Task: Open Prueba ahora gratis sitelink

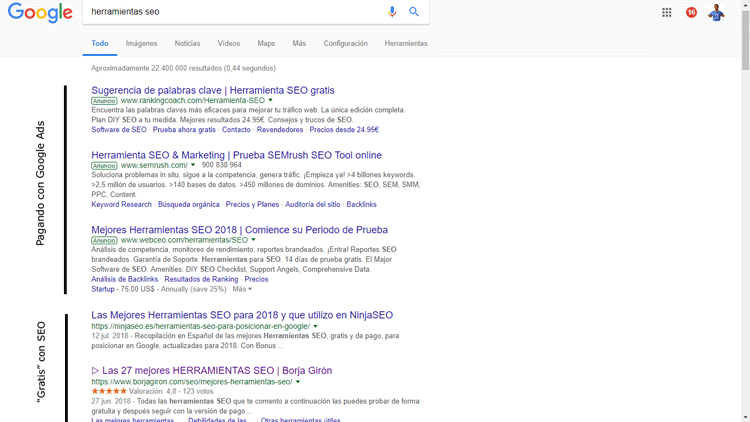Action: 184,130
